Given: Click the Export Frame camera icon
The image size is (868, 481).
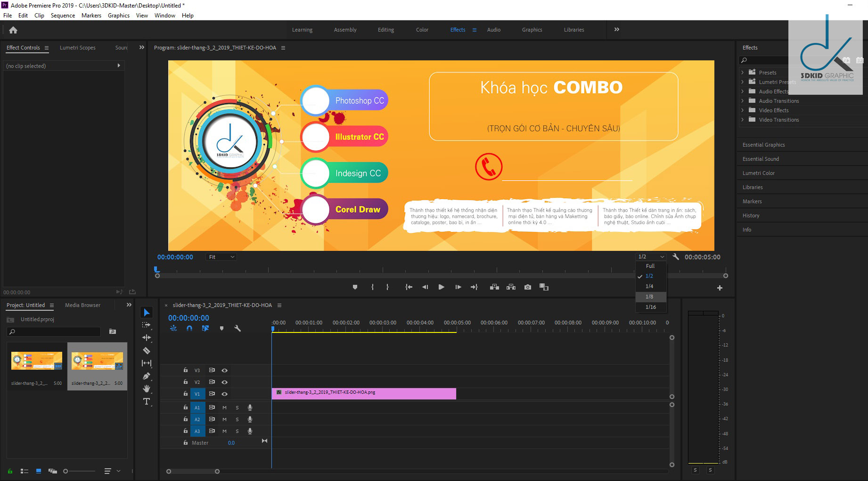Looking at the screenshot, I should 528,287.
